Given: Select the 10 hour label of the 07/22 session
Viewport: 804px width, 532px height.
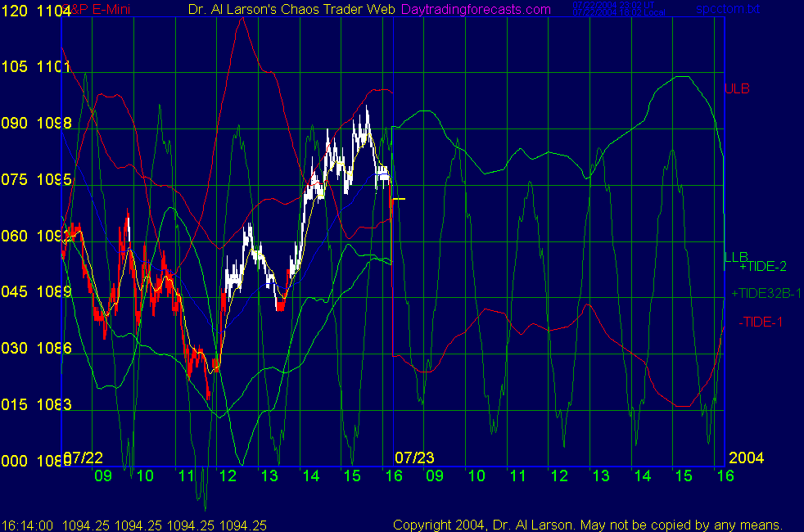Looking at the screenshot, I should [x=145, y=476].
